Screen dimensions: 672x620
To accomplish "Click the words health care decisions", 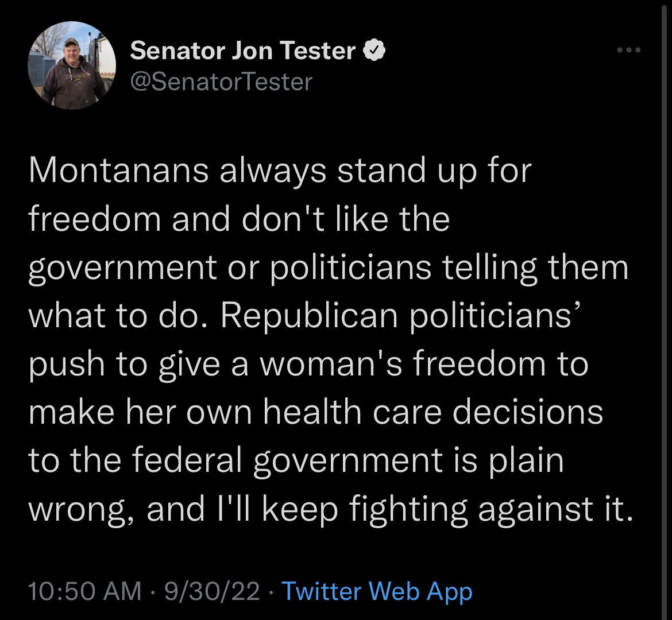I will point(433,412).
